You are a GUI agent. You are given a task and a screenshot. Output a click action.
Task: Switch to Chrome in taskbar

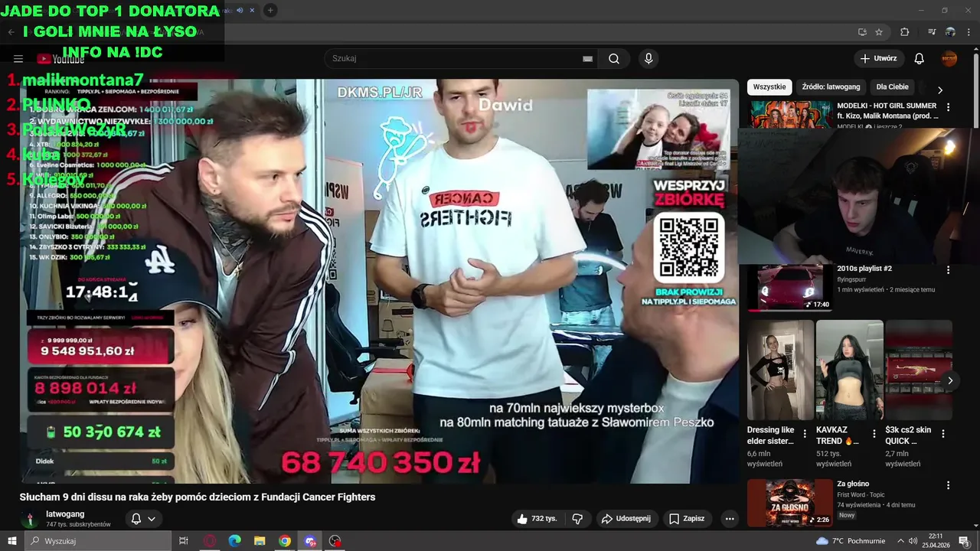pos(285,541)
